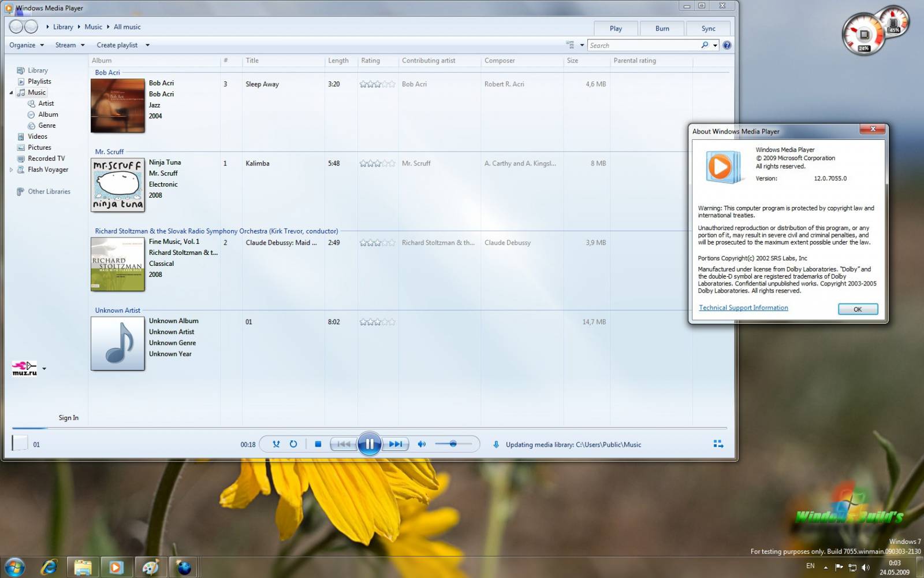Skip to the previous track
Viewport: 924px width, 578px height.
coord(344,444)
